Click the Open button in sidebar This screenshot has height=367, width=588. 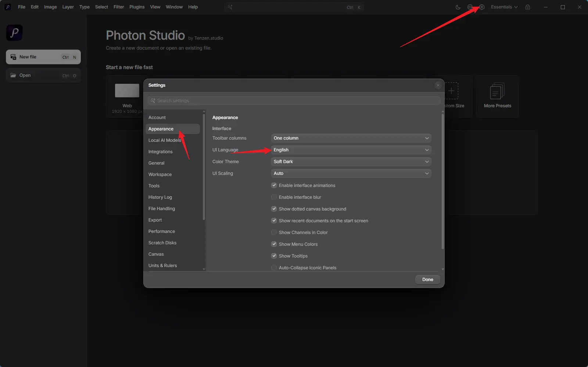[x=43, y=75]
